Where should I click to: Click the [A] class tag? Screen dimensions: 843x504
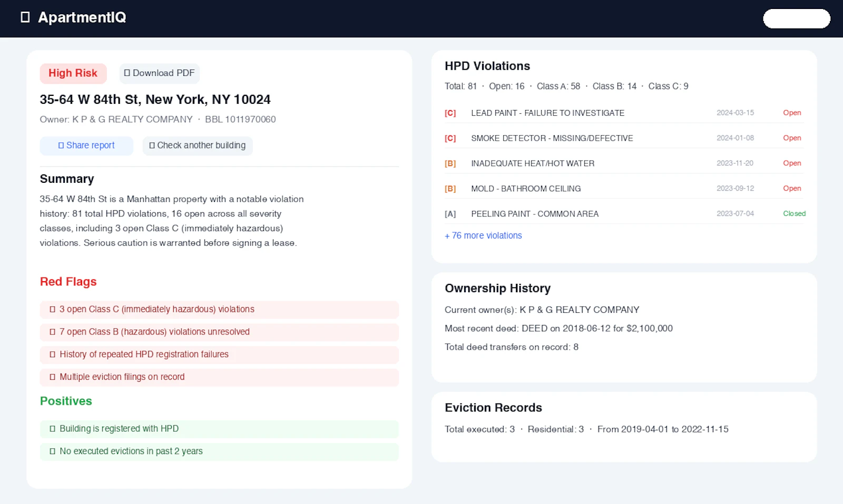pos(450,214)
